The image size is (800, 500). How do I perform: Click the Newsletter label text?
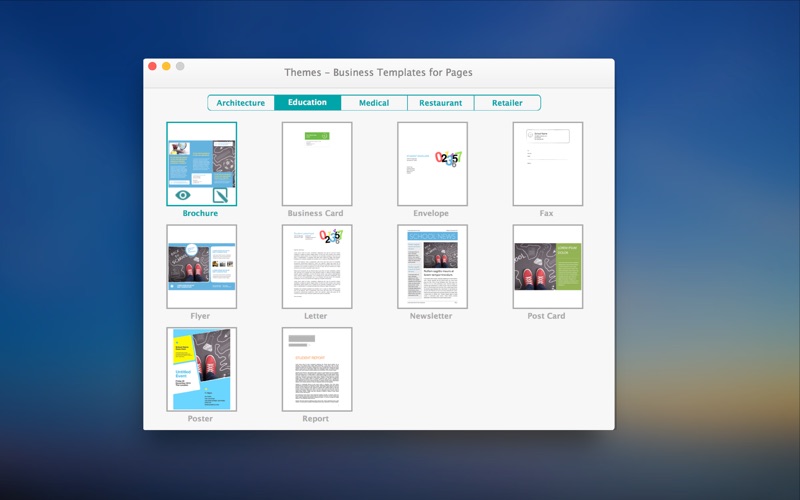431,316
